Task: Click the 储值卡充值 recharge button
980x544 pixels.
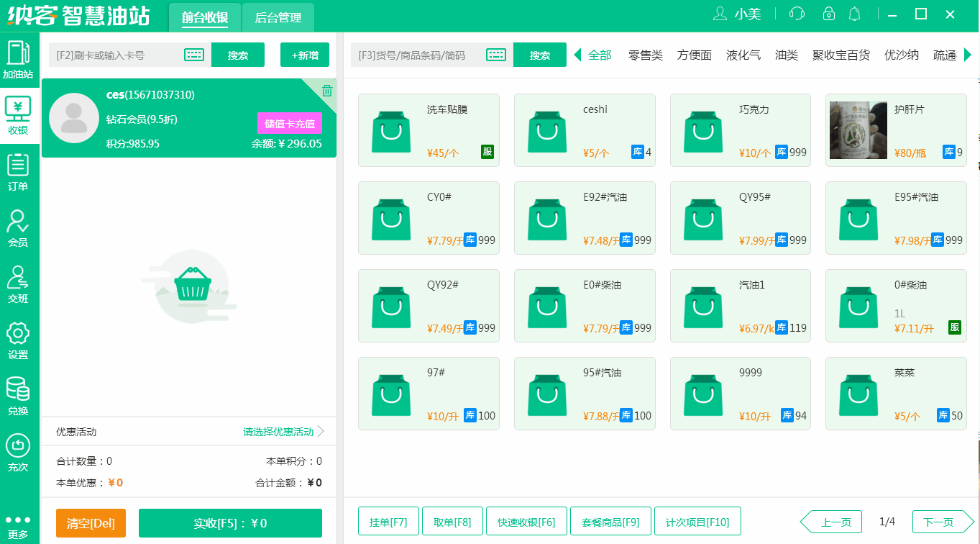Action: 288,124
